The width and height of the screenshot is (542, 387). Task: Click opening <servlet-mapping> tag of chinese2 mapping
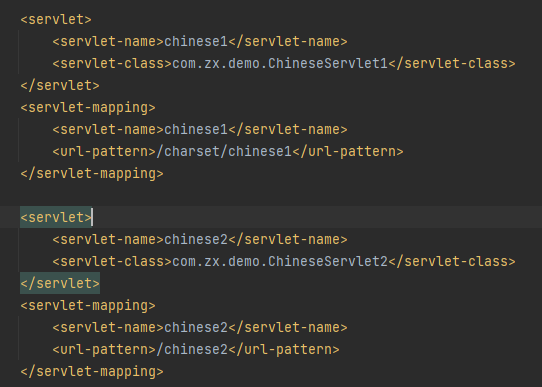[88, 305]
